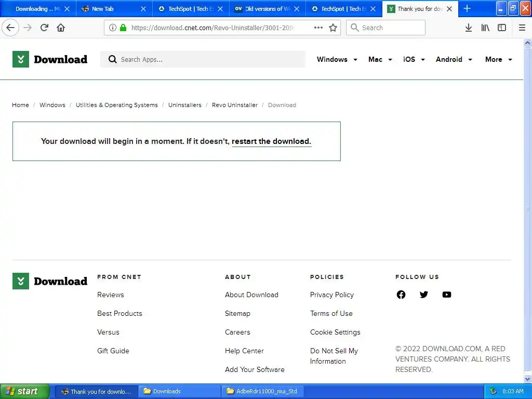
Task: Open the page actions three-dot menu
Action: [x=318, y=28]
